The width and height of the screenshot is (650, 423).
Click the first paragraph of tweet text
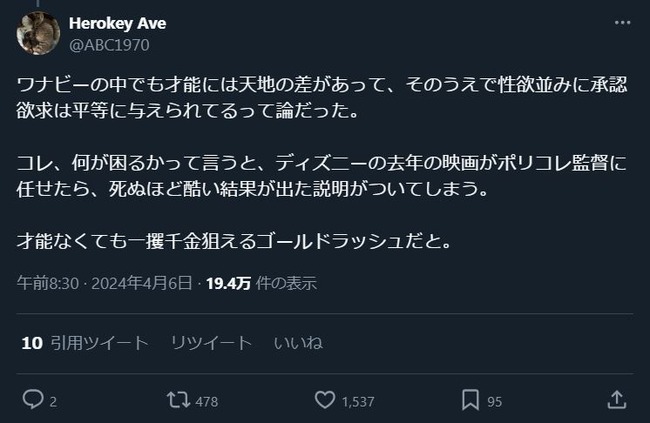click(322, 99)
